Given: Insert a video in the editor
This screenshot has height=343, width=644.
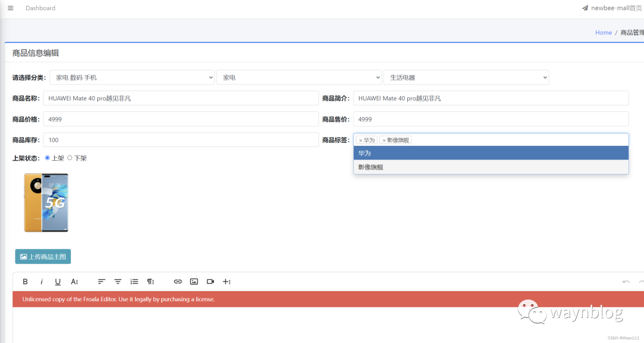Looking at the screenshot, I should point(210,282).
